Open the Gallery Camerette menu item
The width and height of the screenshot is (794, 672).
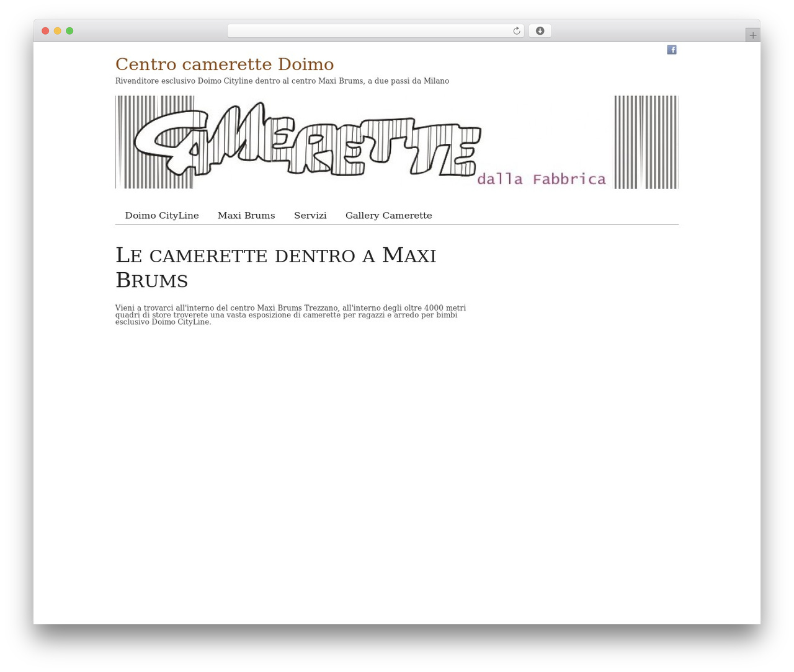point(389,216)
